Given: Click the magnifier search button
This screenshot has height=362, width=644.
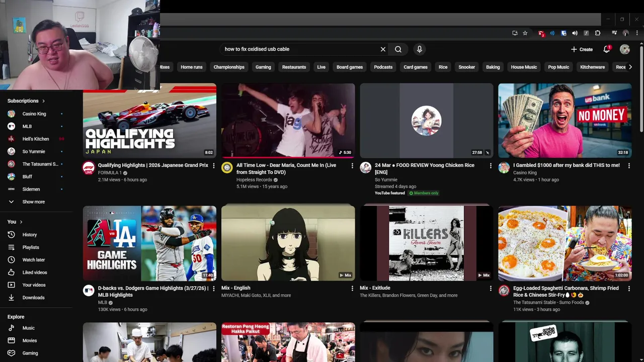Looking at the screenshot, I should (x=398, y=49).
